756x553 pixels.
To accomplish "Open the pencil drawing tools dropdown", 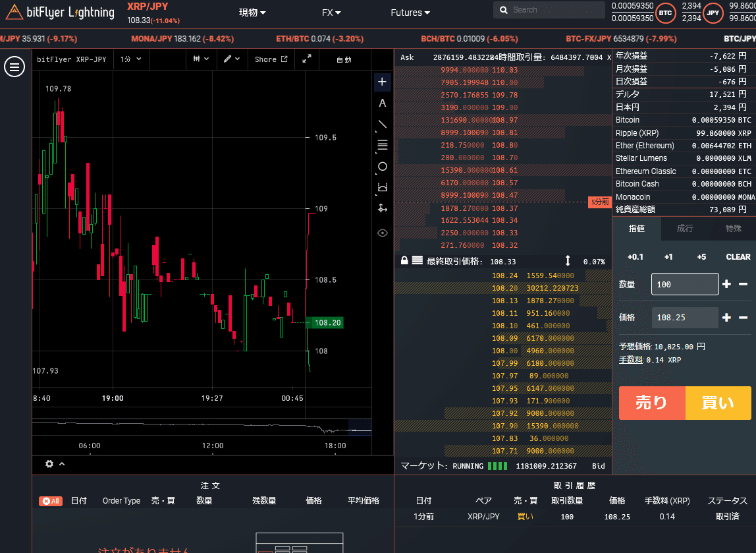I will click(232, 59).
